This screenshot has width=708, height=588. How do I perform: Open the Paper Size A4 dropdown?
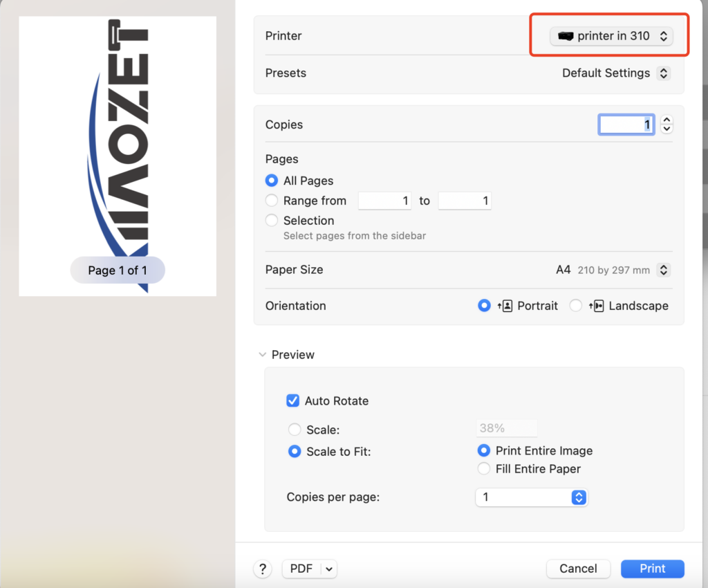pos(613,270)
